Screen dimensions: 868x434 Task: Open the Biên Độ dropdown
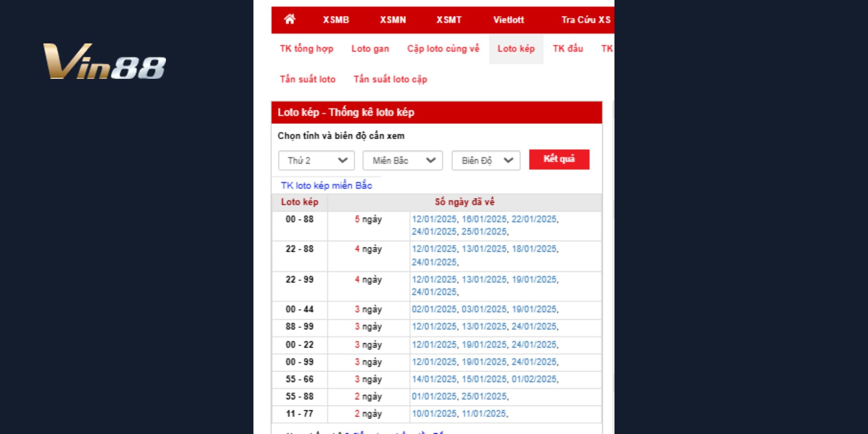pyautogui.click(x=486, y=160)
